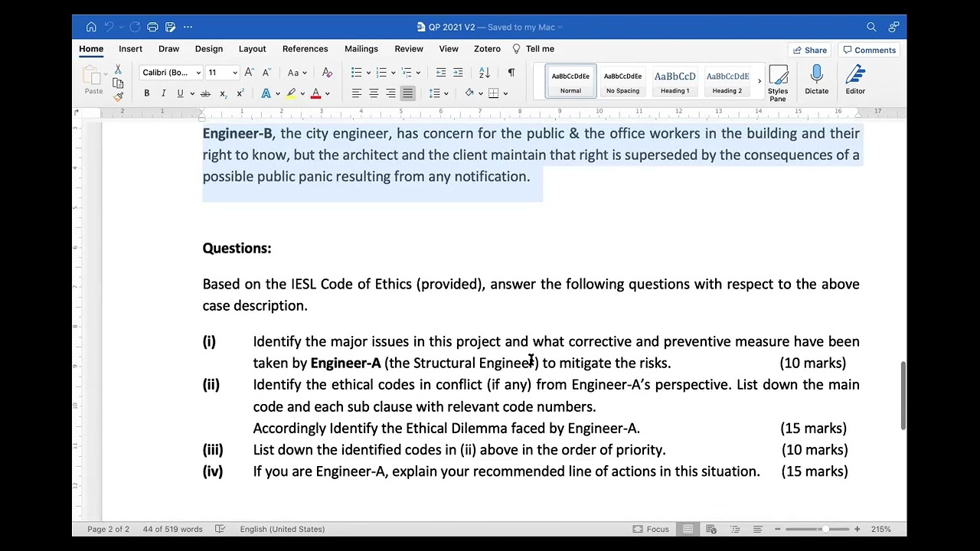The image size is (980, 551).
Task: Toggle show paragraph marks pilcrow
Action: pos(511,72)
